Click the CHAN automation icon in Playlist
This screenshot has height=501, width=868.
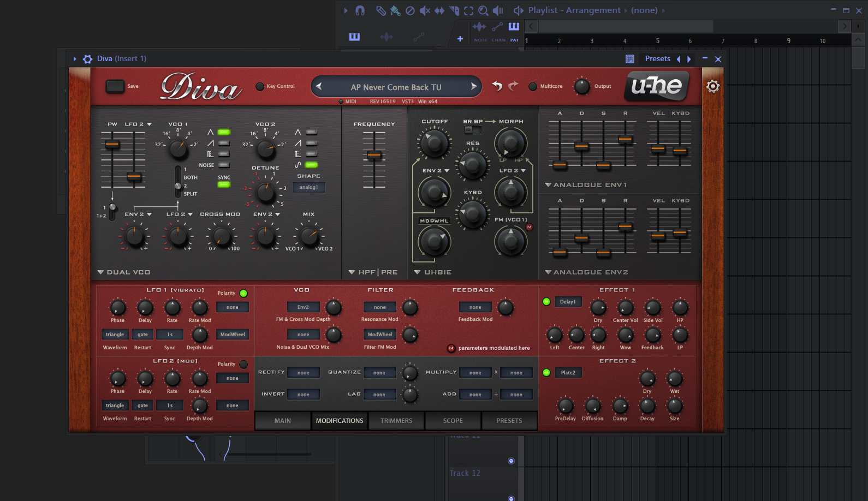click(x=497, y=27)
